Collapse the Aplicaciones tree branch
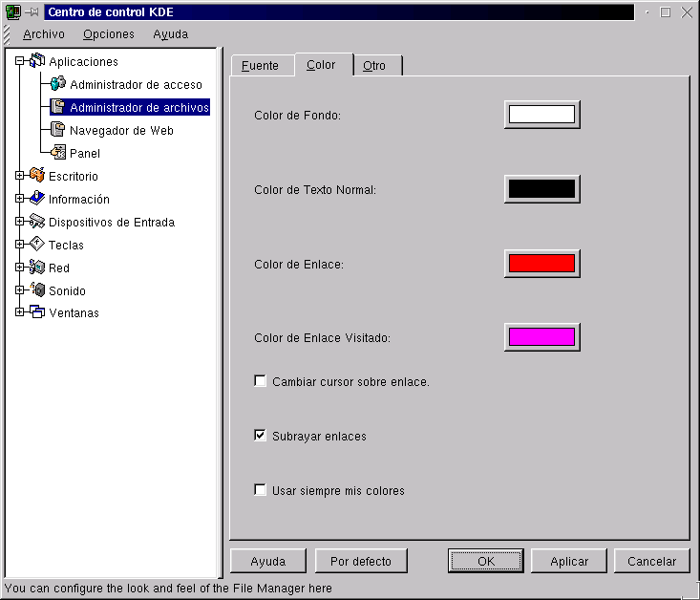 pos(19,61)
